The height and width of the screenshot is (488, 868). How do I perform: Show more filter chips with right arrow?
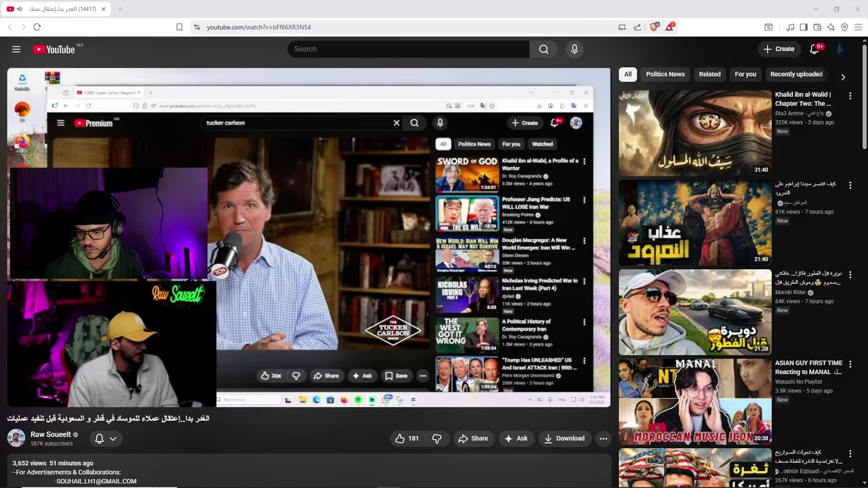coord(843,77)
